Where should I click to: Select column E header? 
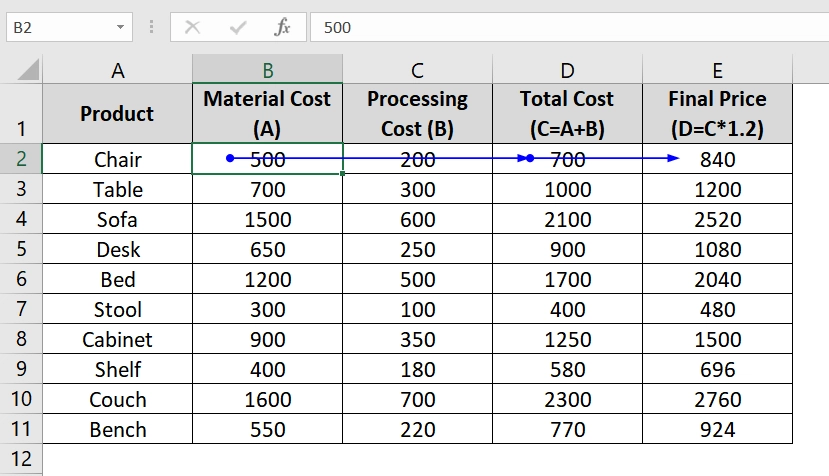point(717,69)
